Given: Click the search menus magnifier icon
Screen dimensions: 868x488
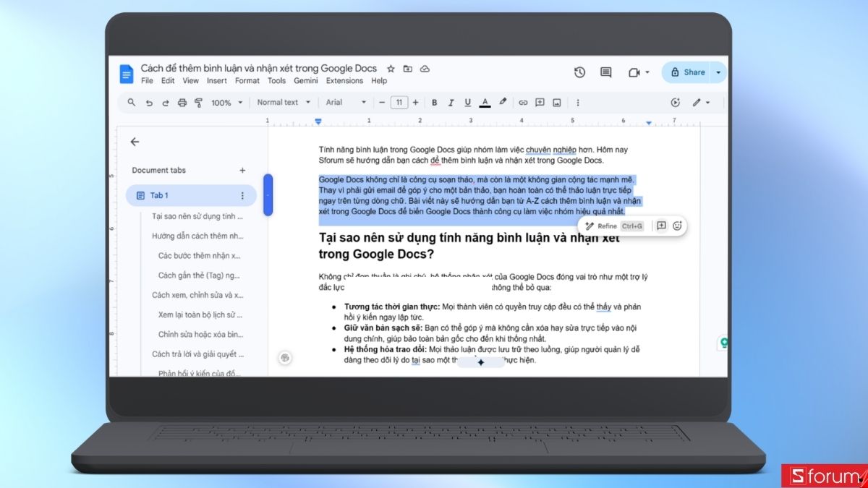Looking at the screenshot, I should point(132,103).
